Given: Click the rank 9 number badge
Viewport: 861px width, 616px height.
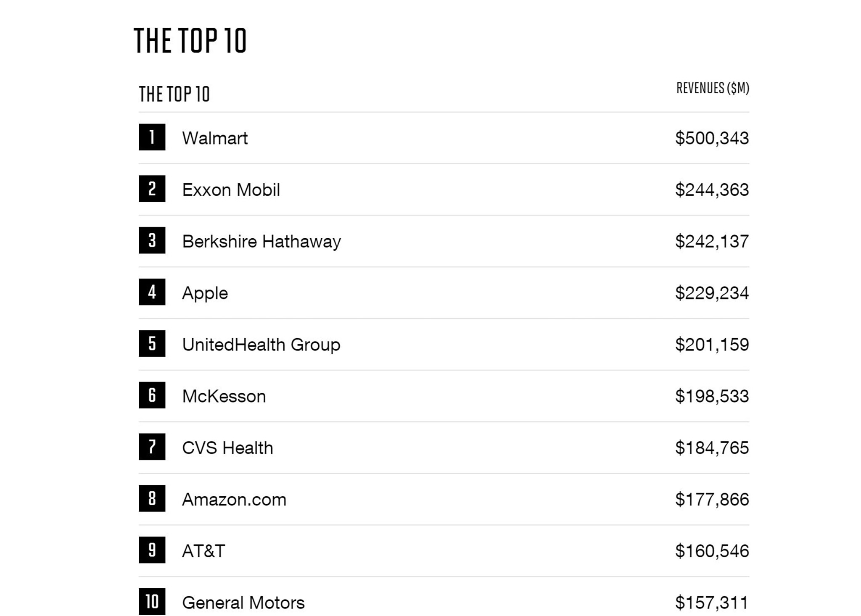Looking at the screenshot, I should click(152, 550).
